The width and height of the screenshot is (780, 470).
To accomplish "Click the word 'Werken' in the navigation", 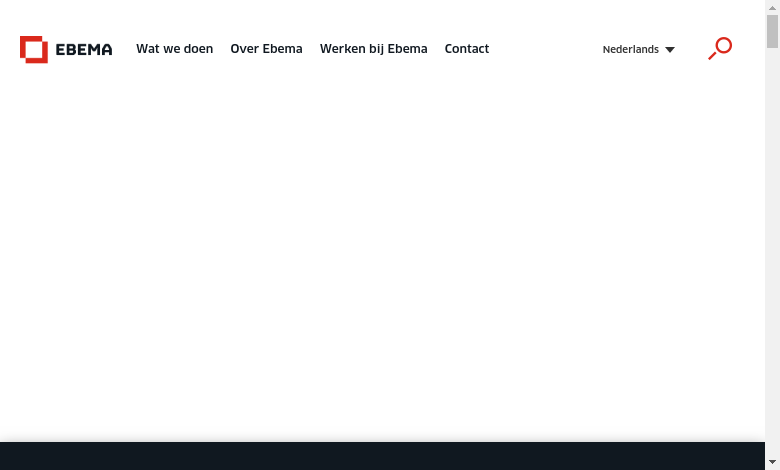I will [339, 49].
